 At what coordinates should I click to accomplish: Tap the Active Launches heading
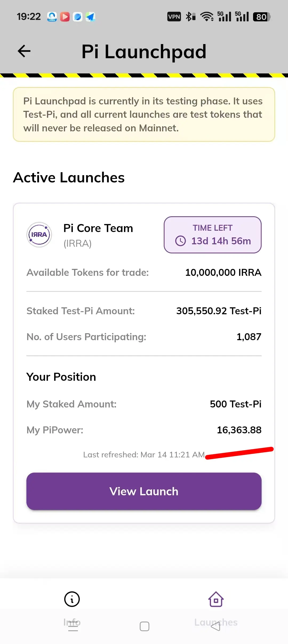[x=69, y=178]
